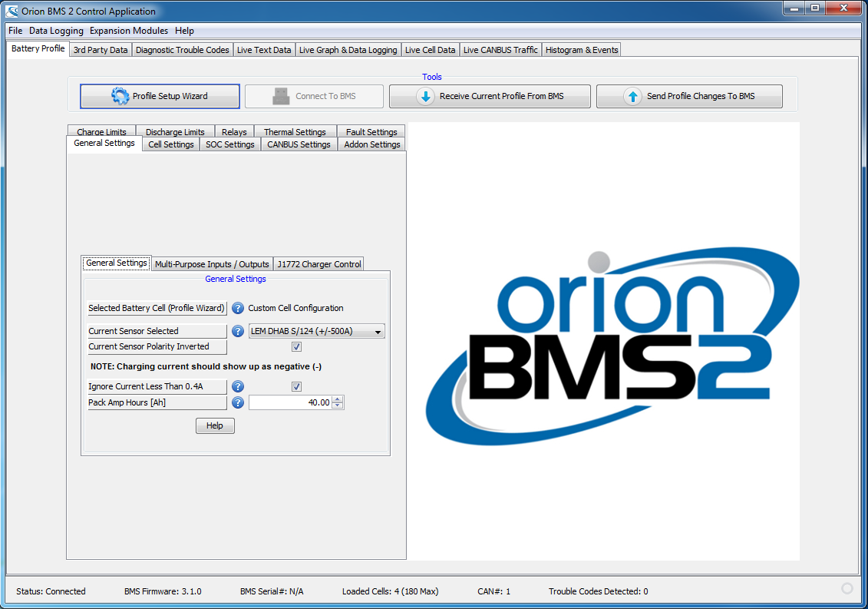The image size is (868, 609).
Task: Click the Custom Cell Configuration text
Action: point(295,308)
